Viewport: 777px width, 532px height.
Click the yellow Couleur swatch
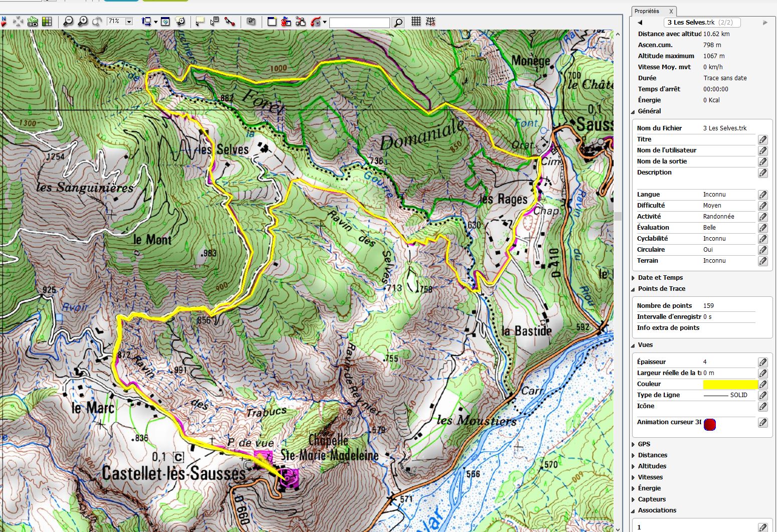(x=730, y=384)
